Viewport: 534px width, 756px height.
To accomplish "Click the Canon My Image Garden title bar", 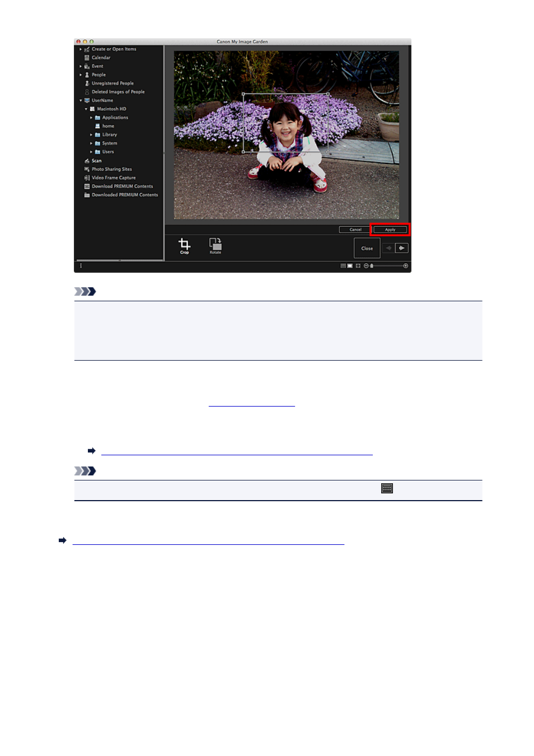I will tap(242, 41).
